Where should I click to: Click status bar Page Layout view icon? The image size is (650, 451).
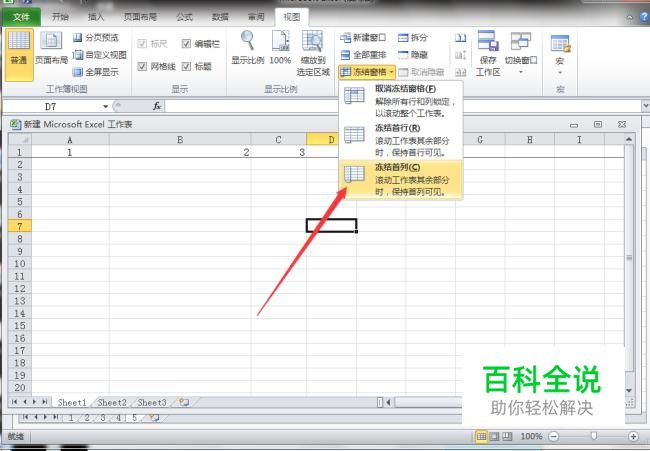click(x=494, y=436)
